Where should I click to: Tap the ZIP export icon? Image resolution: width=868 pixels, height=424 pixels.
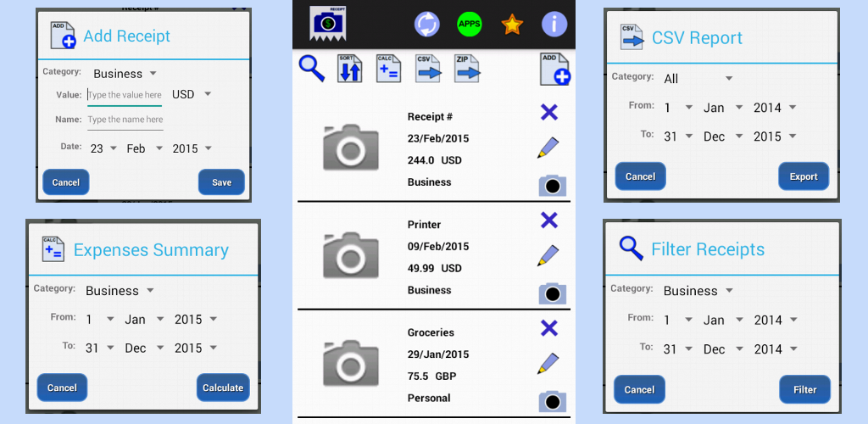click(467, 69)
